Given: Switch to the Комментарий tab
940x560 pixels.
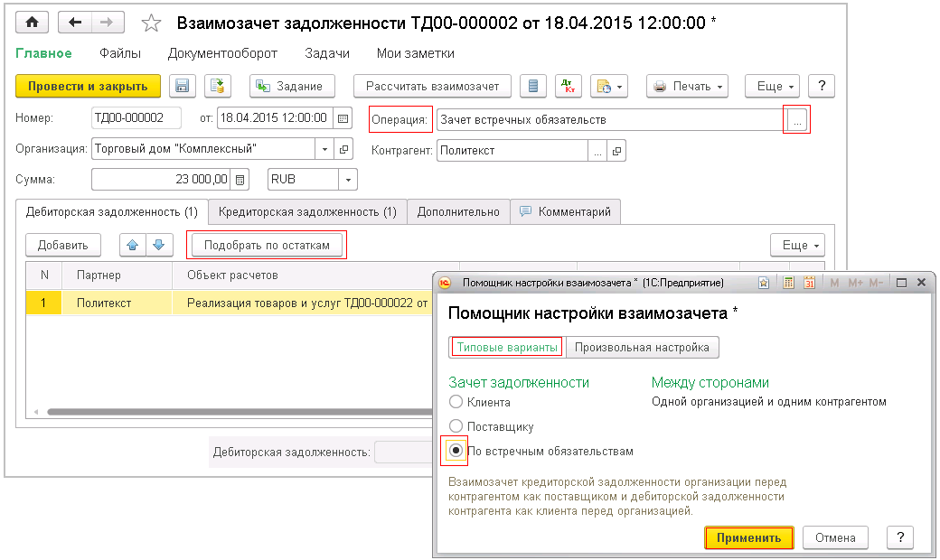Looking at the screenshot, I should pyautogui.click(x=565, y=212).
